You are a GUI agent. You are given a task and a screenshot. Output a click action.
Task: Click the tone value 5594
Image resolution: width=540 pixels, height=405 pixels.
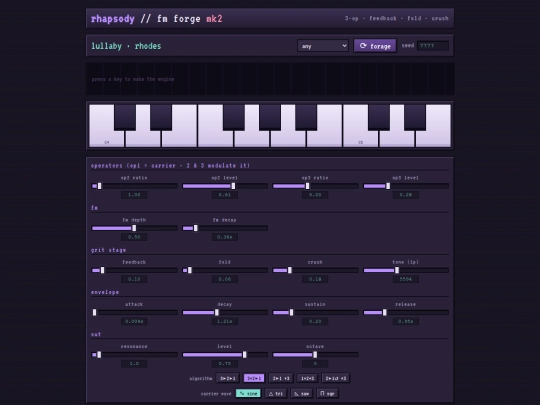pos(406,279)
